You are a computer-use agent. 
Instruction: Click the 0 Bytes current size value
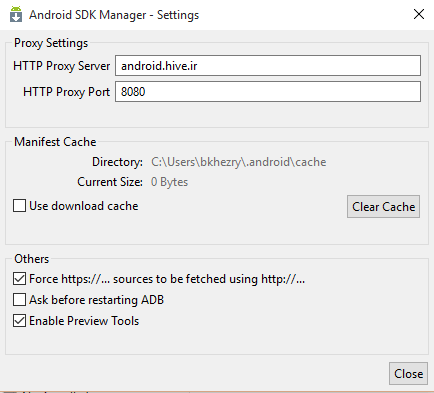[169, 182]
